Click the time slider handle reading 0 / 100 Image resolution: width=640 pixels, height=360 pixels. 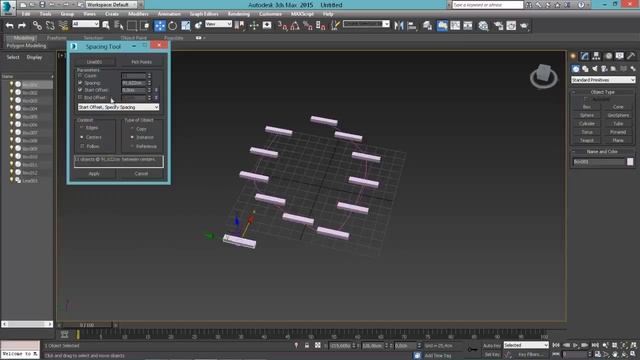click(87, 325)
